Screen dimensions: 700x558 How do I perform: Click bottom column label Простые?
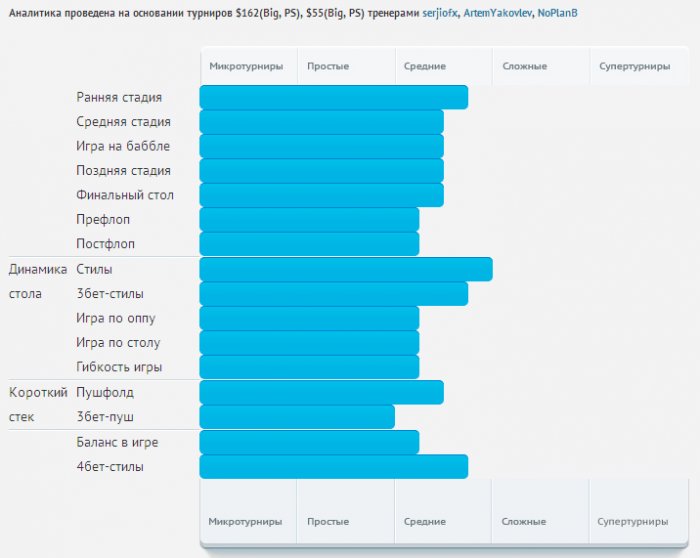coord(328,521)
